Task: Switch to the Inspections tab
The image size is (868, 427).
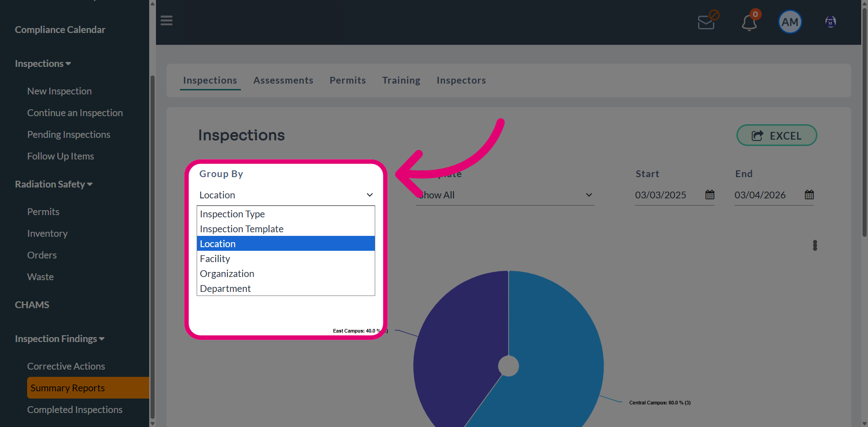Action: [210, 80]
